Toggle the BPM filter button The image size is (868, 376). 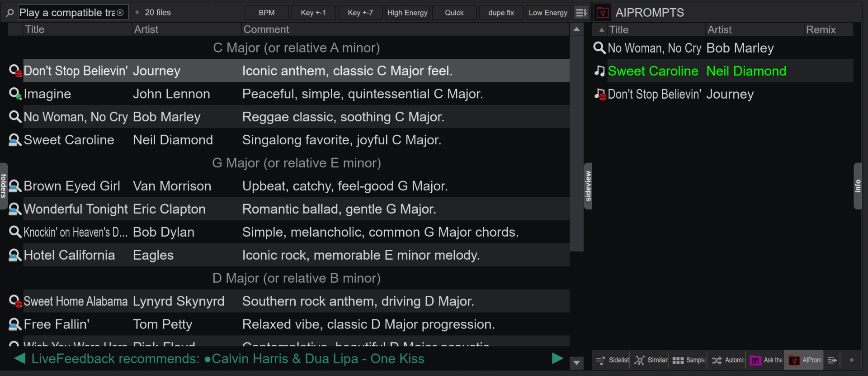[x=266, y=13]
